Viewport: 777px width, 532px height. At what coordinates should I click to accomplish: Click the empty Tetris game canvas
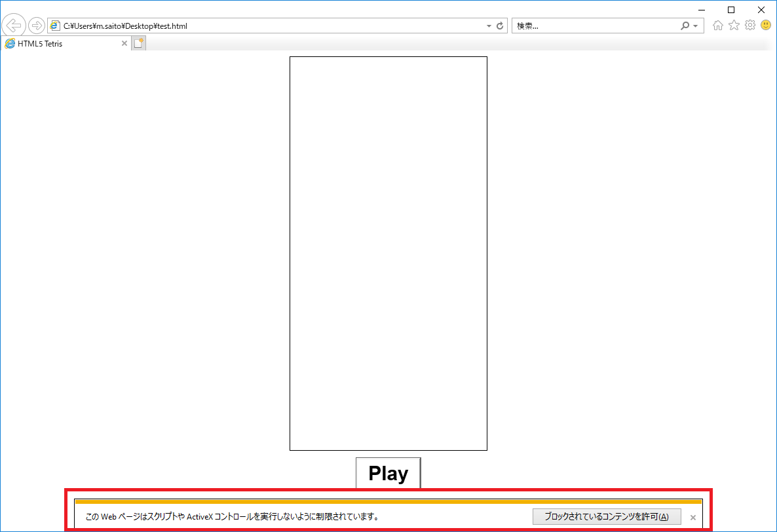click(x=388, y=254)
